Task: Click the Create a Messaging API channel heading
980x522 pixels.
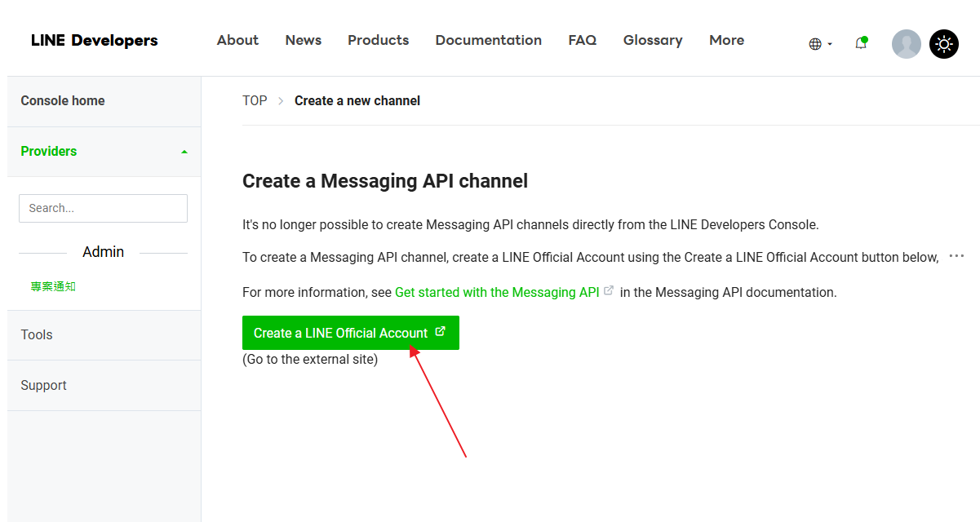Action: pos(385,181)
